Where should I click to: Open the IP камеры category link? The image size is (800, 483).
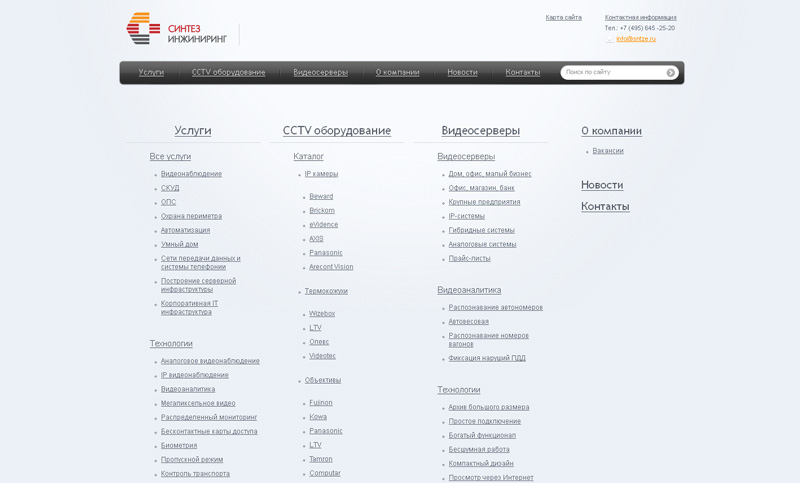pos(321,174)
